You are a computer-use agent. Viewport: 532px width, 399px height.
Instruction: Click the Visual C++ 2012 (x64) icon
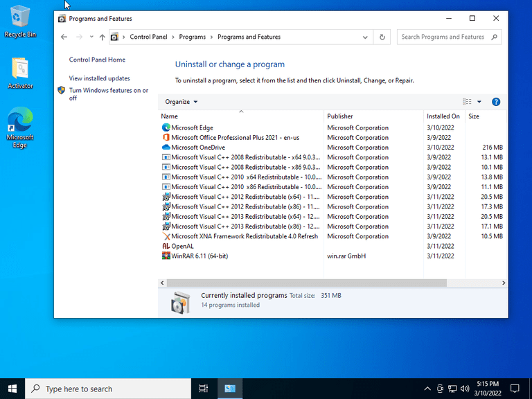click(166, 197)
